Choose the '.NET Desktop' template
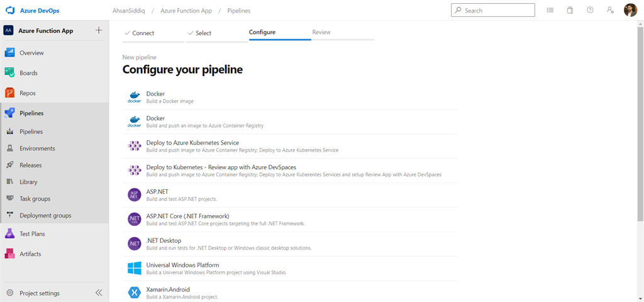Image resolution: width=644 pixels, height=302 pixels. click(290, 243)
